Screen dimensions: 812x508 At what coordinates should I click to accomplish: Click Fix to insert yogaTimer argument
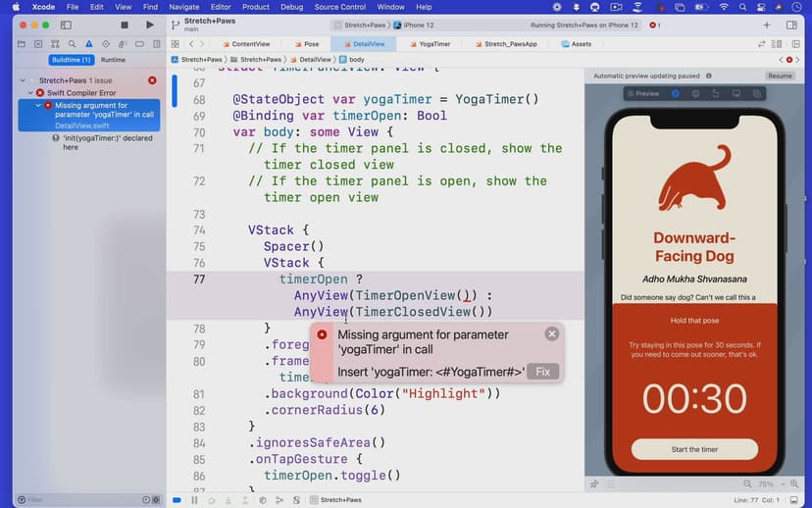pyautogui.click(x=542, y=372)
